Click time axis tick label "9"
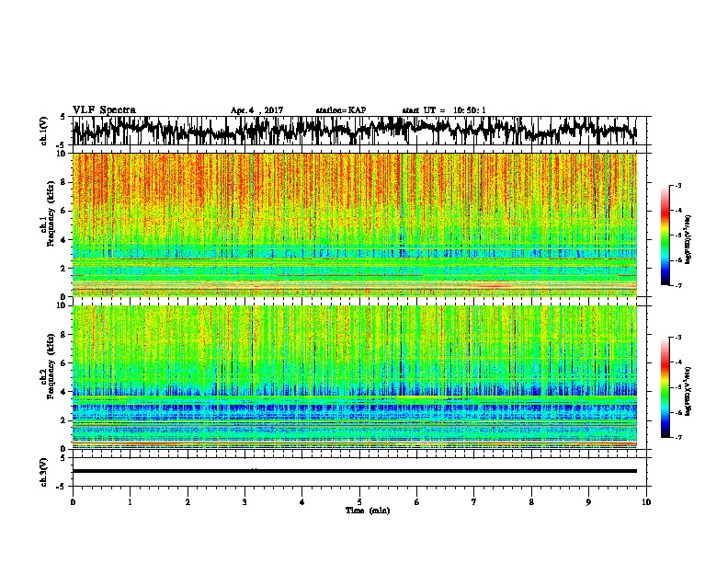The width and height of the screenshot is (728, 563). click(588, 502)
